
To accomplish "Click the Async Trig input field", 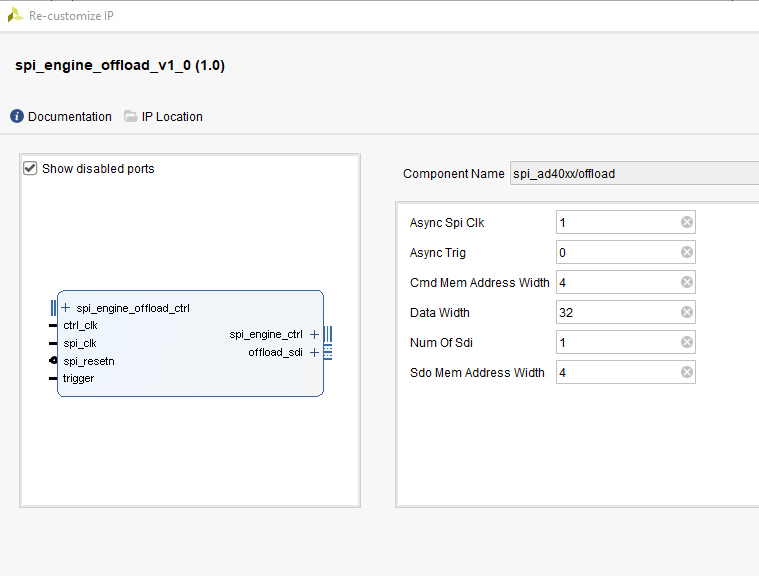I will [x=616, y=252].
